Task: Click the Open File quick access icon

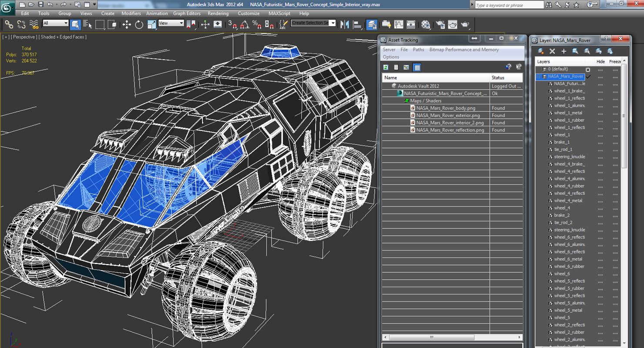Action: [31, 4]
